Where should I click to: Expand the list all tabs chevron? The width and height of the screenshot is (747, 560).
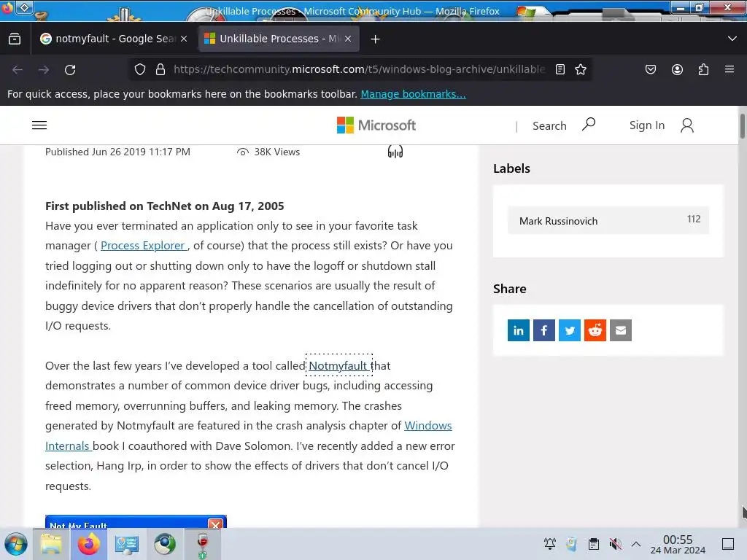click(x=732, y=39)
